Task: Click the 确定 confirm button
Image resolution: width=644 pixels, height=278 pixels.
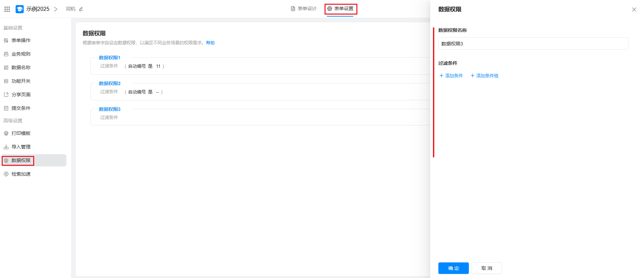Action: (453, 268)
